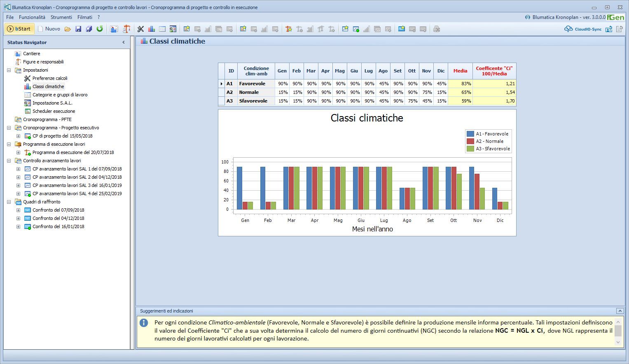
Task: Click the orange crane toolbar icon
Action: coord(126,29)
